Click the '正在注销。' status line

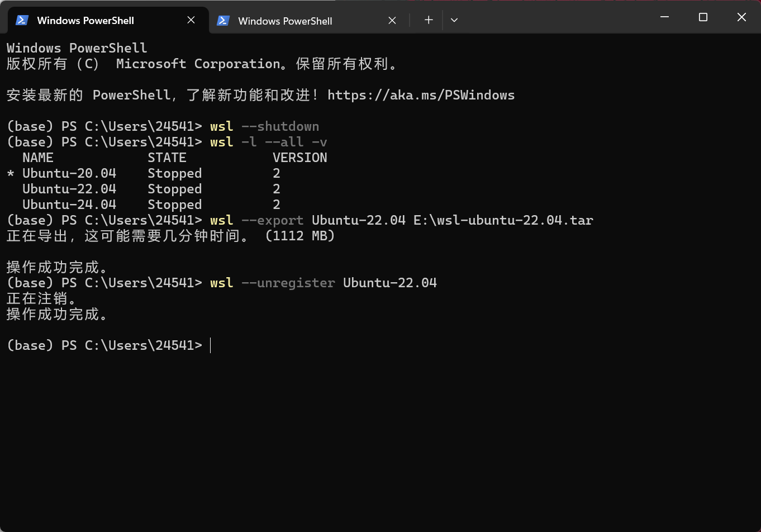[x=42, y=298]
